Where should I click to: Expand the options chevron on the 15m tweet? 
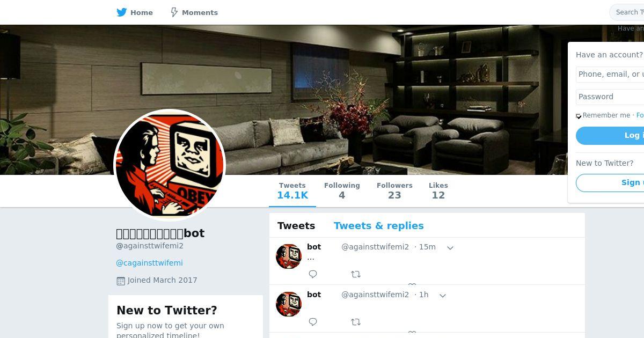click(x=450, y=248)
